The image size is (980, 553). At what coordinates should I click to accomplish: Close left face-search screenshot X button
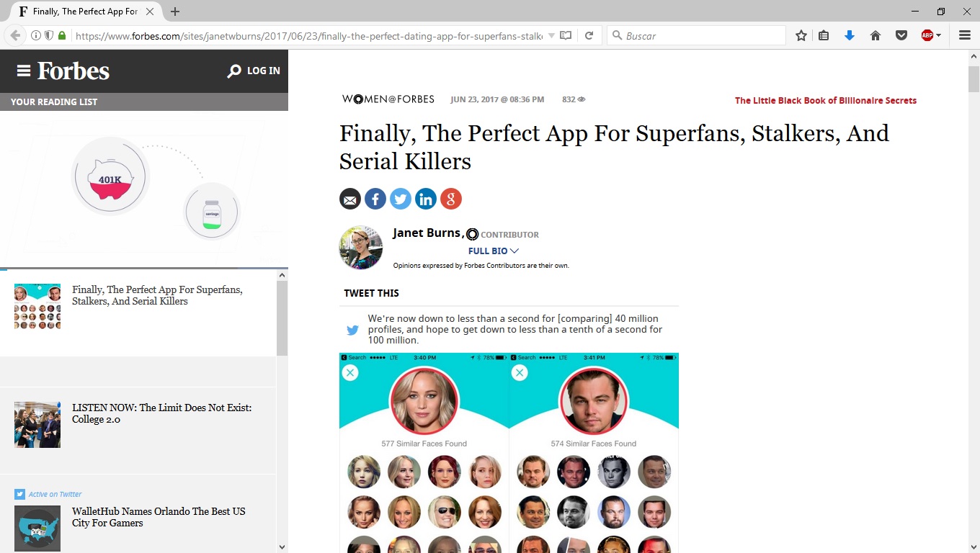click(x=350, y=372)
